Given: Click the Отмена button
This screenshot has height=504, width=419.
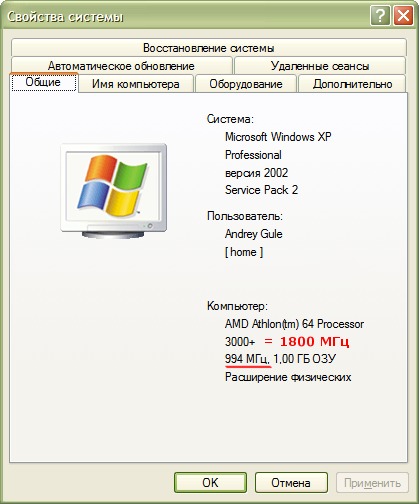Looking at the screenshot, I should (x=291, y=482).
